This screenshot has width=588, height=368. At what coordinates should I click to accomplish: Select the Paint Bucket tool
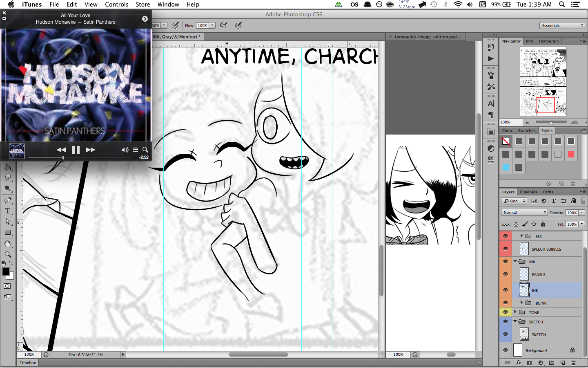(x=8, y=167)
